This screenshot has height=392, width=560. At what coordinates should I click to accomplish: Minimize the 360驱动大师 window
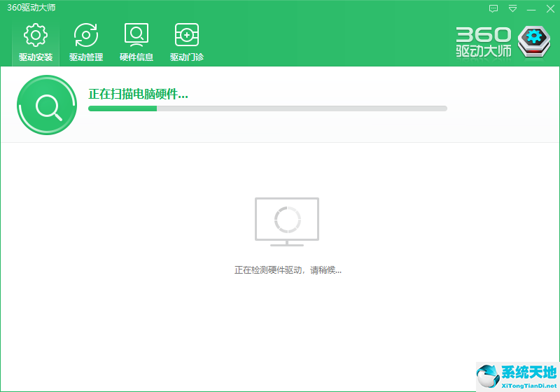(x=531, y=8)
